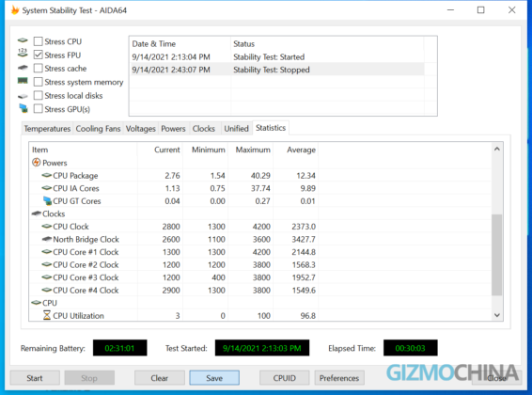The height and width of the screenshot is (395, 532).
Task: Click the system memory RAM icon
Action: 23,81
